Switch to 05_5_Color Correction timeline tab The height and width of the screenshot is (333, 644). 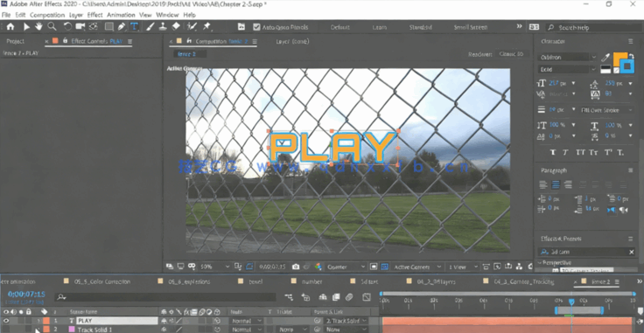[x=102, y=281]
